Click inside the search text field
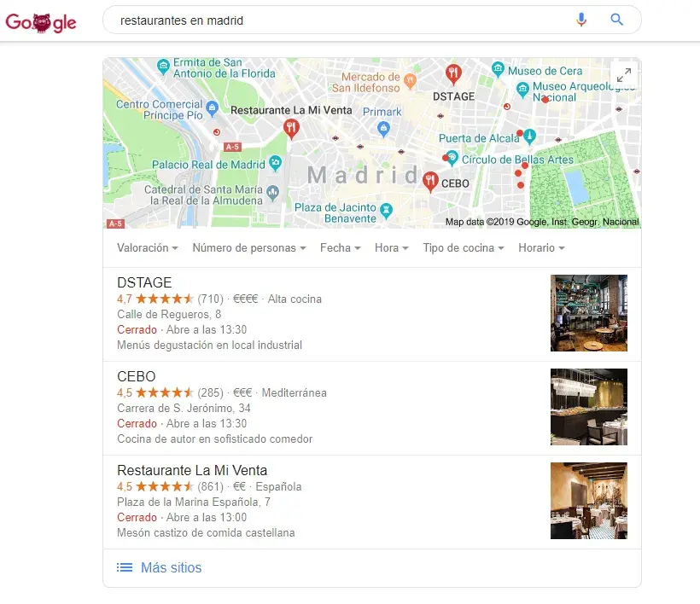This screenshot has height=604, width=700. point(339,20)
